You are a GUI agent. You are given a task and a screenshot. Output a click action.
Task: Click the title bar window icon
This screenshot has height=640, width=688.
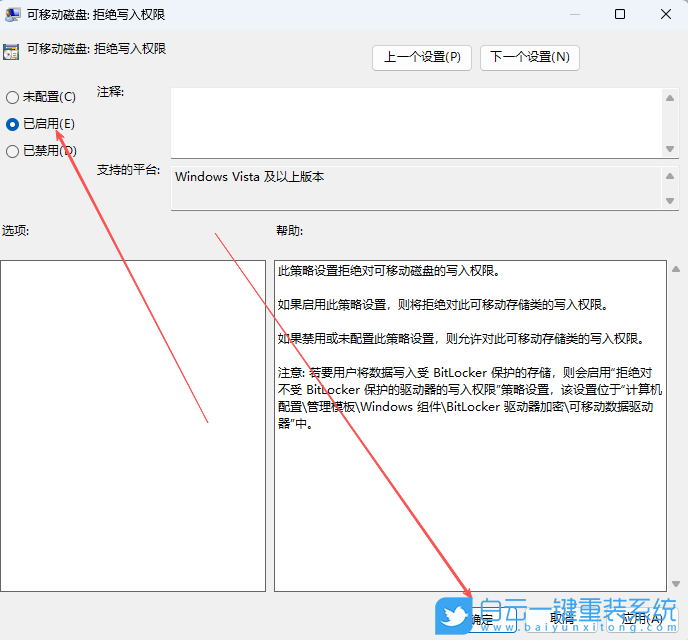coord(12,14)
